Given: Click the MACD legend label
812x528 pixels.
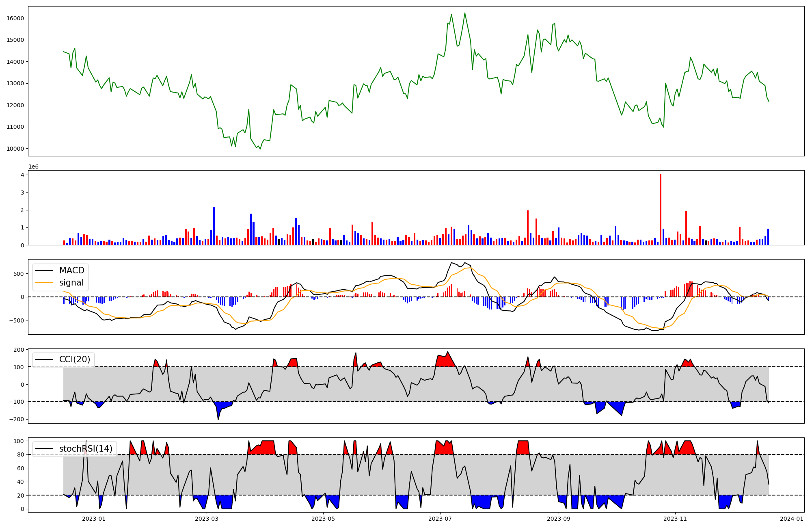Looking at the screenshot, I should click(71, 270).
